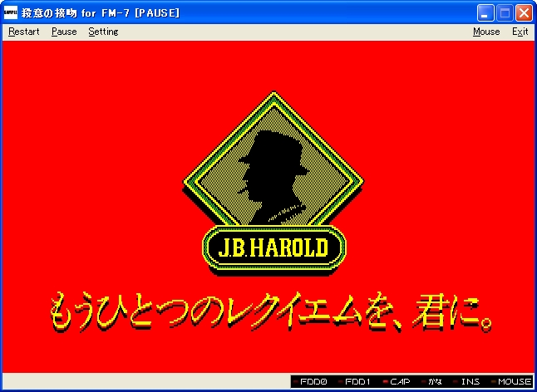Click the FDD0 drive indicator in status bar
The width and height of the screenshot is (537, 392).
(x=313, y=382)
